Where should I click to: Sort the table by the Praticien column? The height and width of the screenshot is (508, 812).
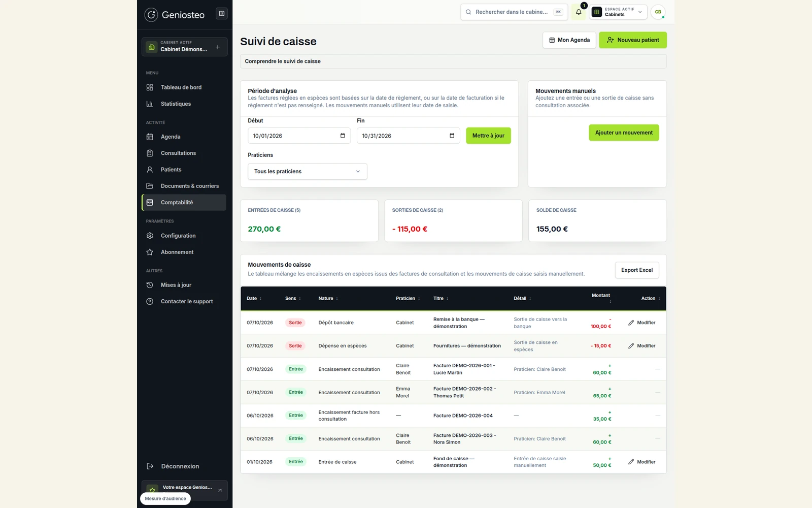(x=408, y=299)
